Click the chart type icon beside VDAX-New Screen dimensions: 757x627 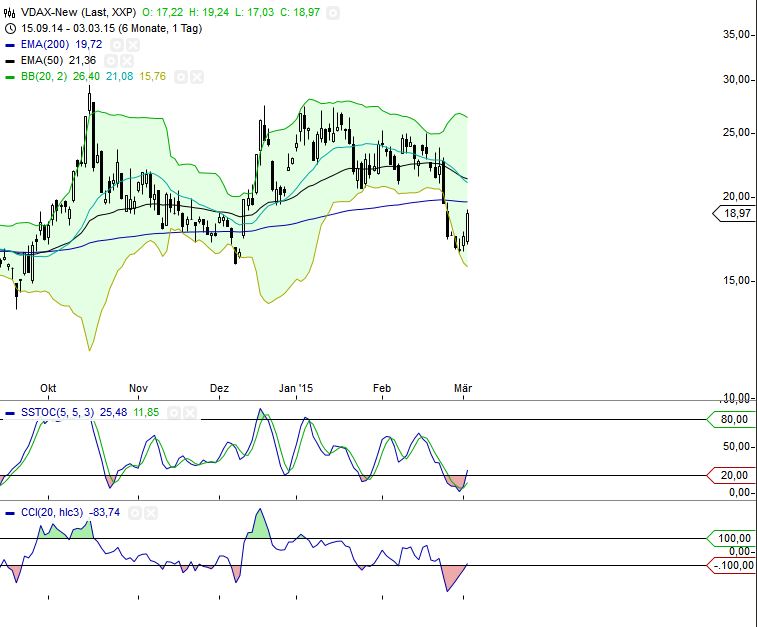10,12
